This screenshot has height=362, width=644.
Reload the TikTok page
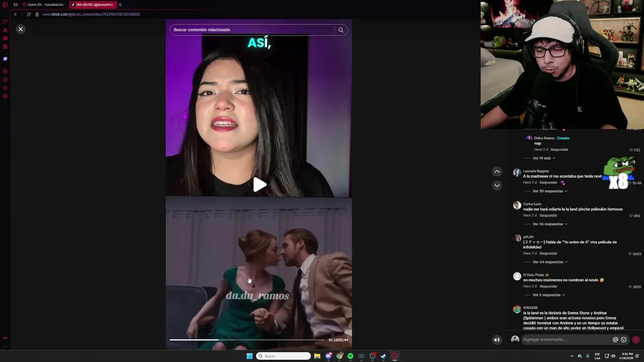pyautogui.click(x=29, y=14)
